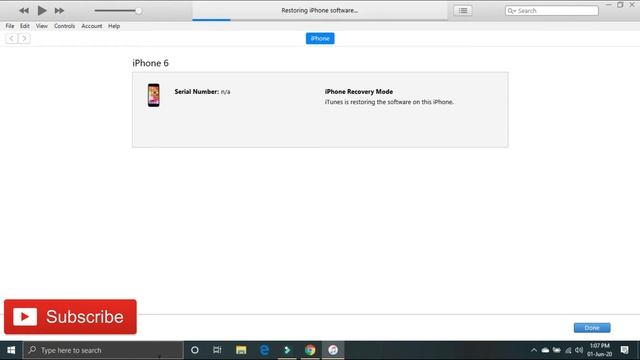
Task: Start playback with the play button
Action: [x=42, y=10]
